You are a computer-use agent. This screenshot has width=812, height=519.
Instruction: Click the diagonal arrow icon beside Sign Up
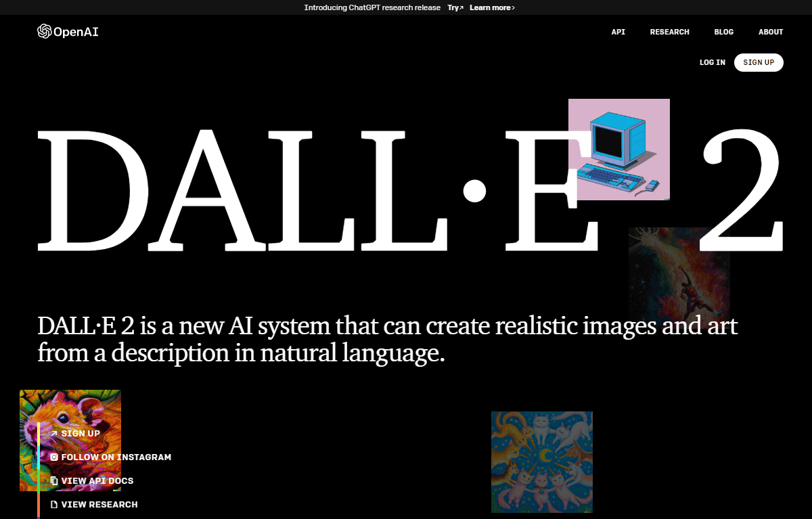tap(54, 433)
